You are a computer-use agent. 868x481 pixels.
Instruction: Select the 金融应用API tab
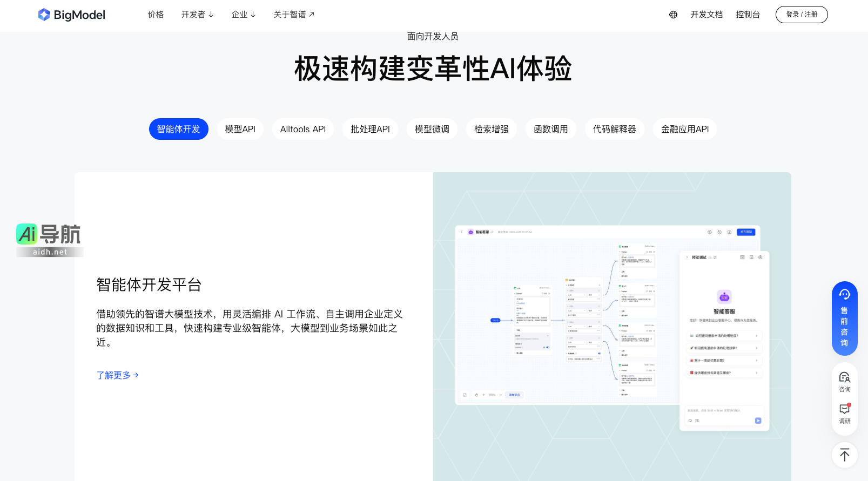point(684,129)
